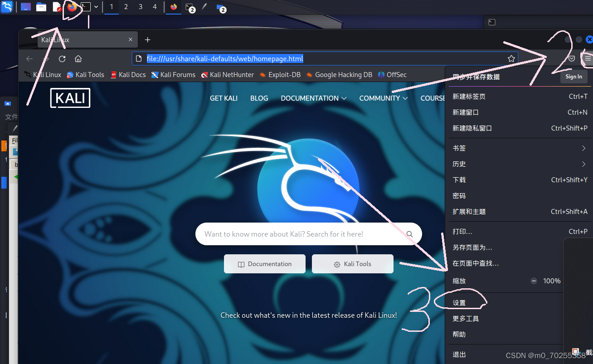This screenshot has height=364, width=593.
Task: Go back one page in Firefox
Action: tap(29, 58)
